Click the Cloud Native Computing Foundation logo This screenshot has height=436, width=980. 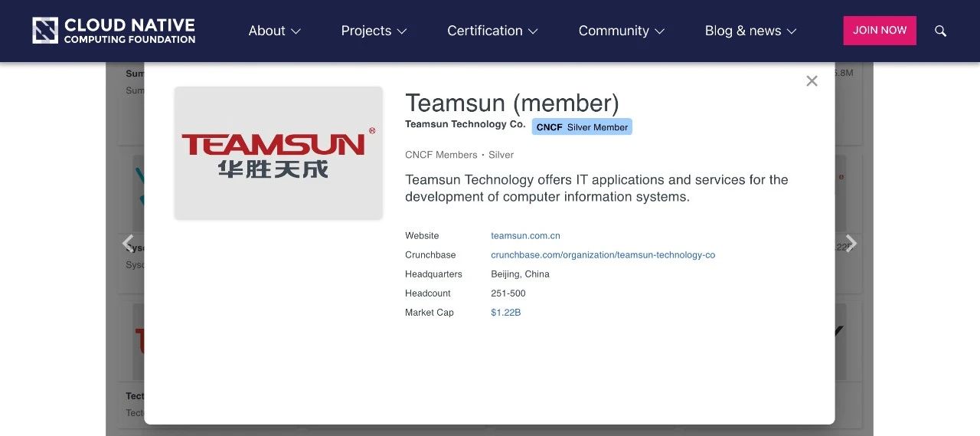(x=114, y=31)
